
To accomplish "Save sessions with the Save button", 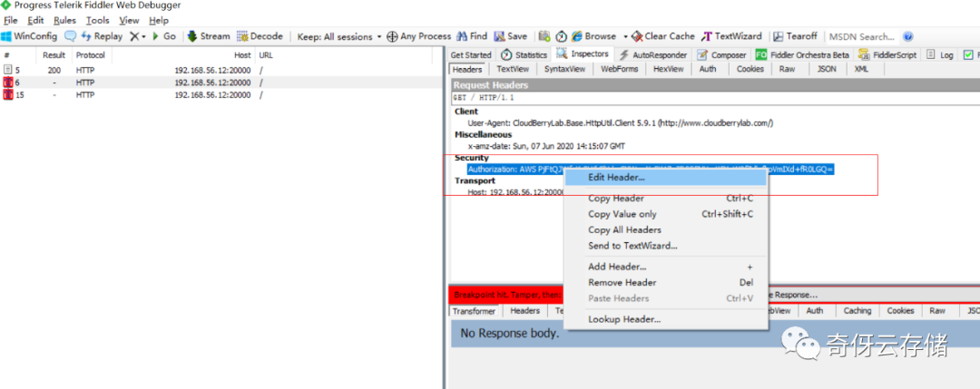I will [511, 36].
